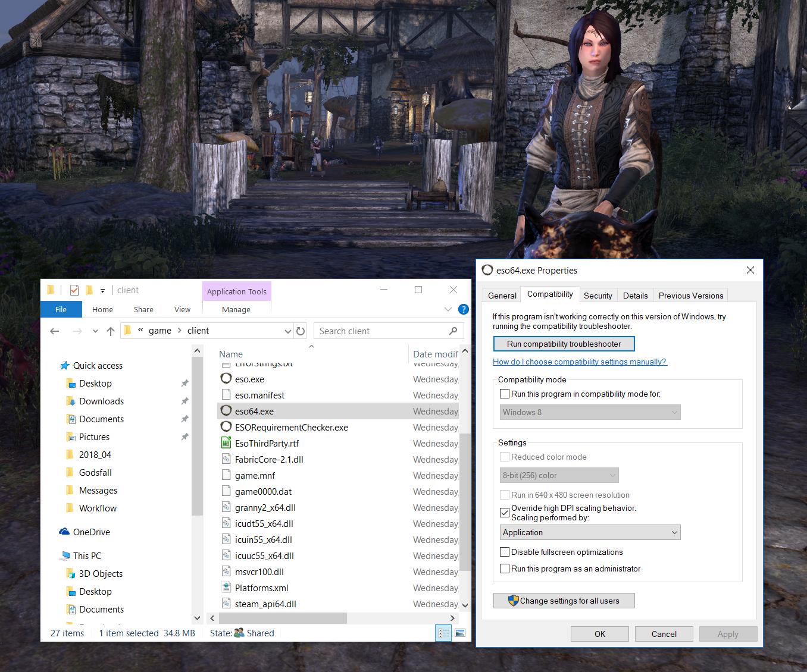Uncheck Override high DPI scaling behavior
This screenshot has height=672, width=807.
(505, 512)
